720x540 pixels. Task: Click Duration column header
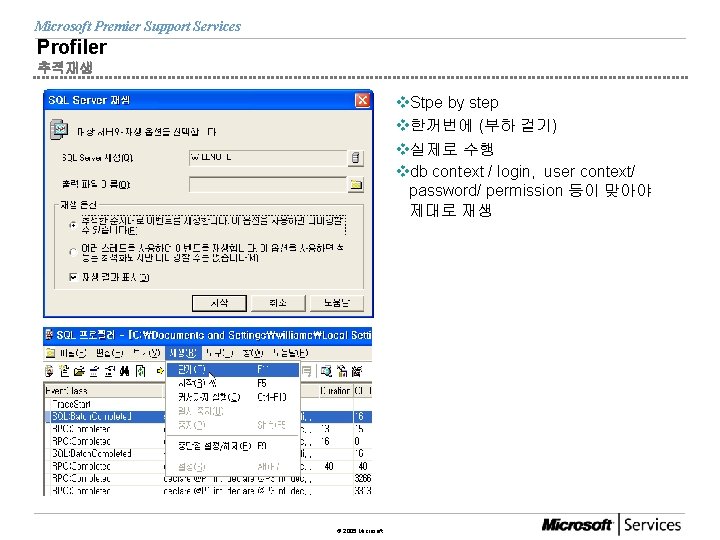tap(336, 391)
